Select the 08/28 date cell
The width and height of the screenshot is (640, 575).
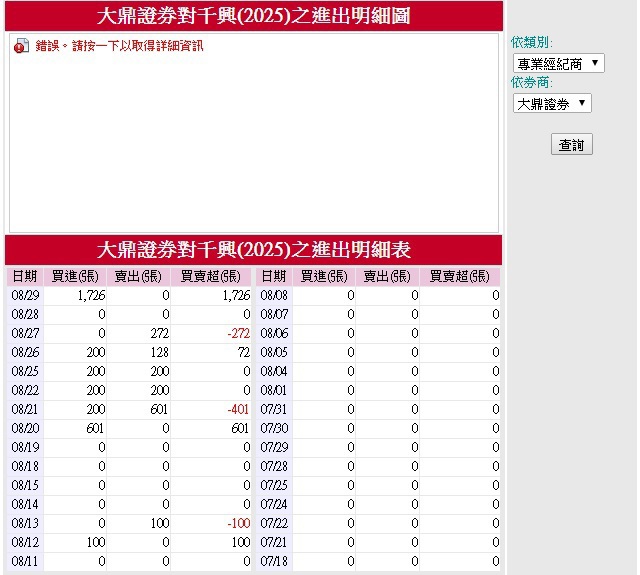pyautogui.click(x=25, y=314)
